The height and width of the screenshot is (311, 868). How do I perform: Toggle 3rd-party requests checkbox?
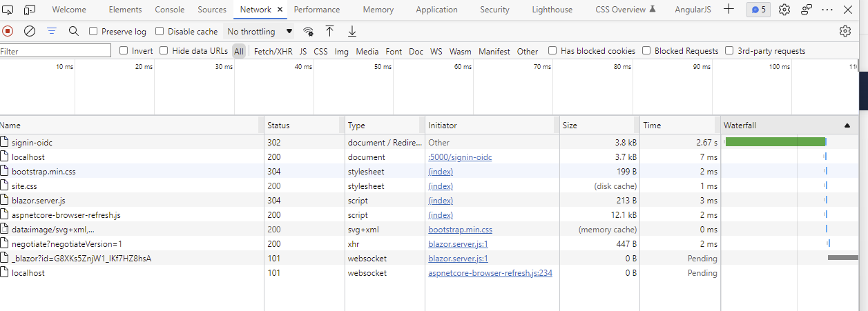(x=729, y=50)
